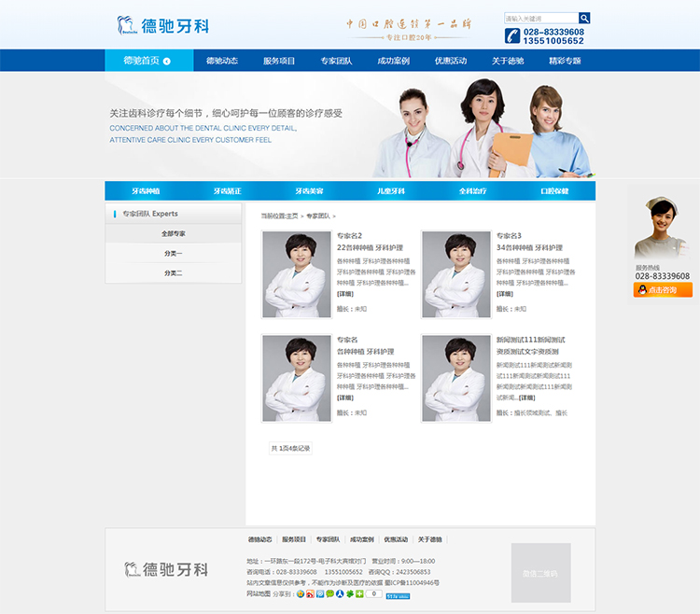Share via Sina Weibo icon
Image resolution: width=700 pixels, height=614 pixels.
coord(311,593)
